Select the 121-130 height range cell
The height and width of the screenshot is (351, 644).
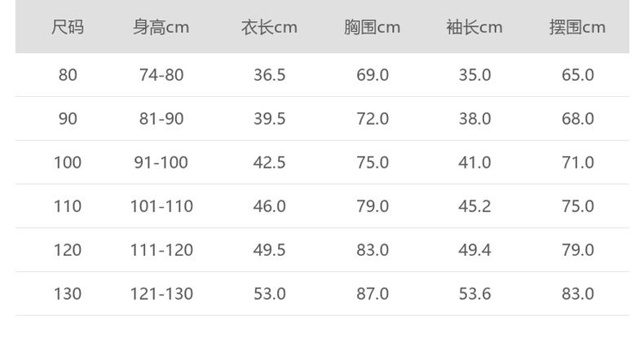click(161, 294)
